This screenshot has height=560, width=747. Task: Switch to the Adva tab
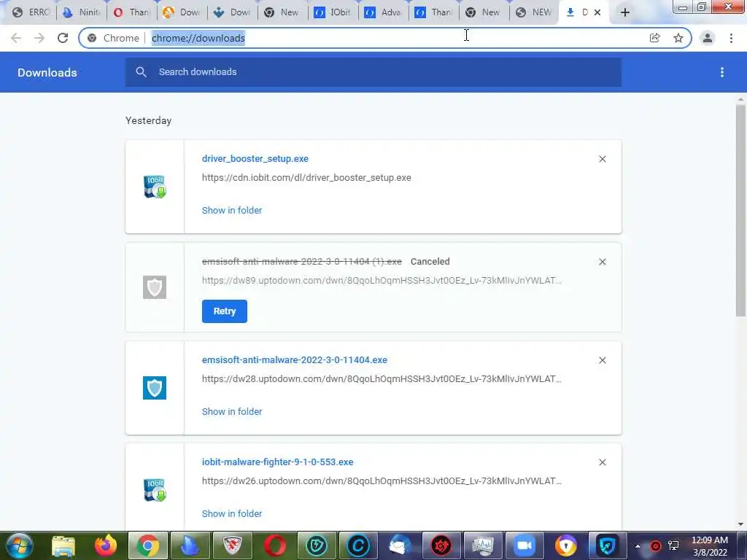click(384, 12)
